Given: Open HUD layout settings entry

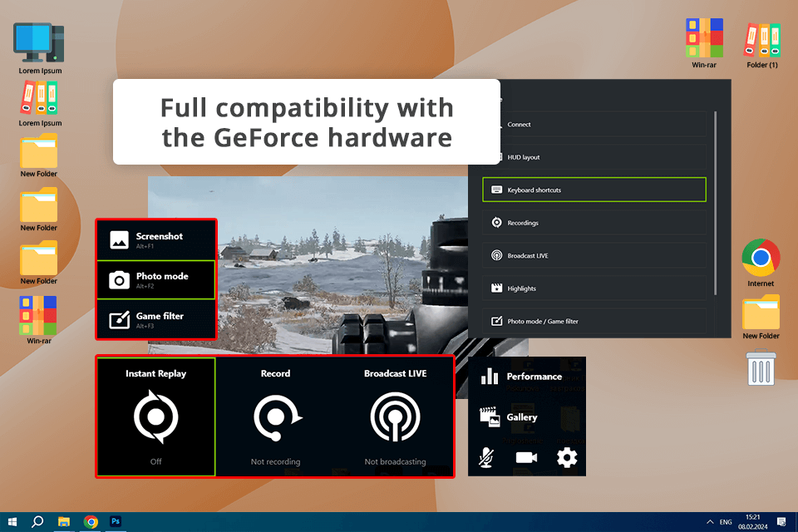Looking at the screenshot, I should click(x=594, y=157).
